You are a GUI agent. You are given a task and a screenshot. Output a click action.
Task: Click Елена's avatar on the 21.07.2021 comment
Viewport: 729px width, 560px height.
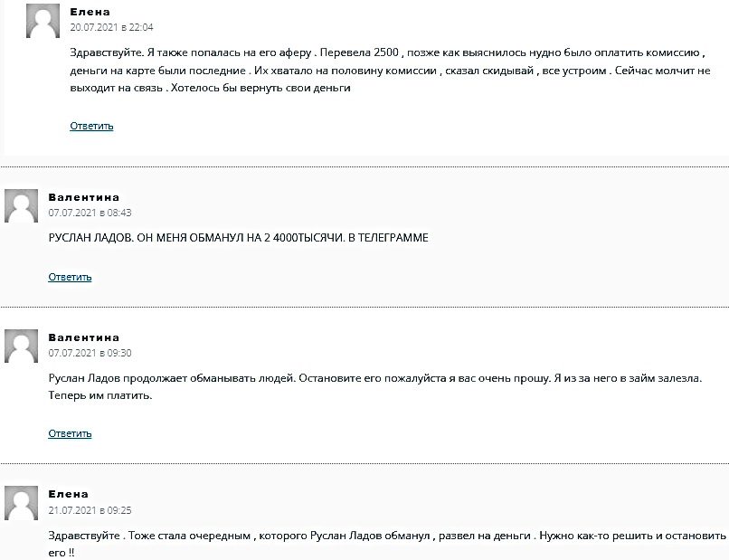pos(22,503)
